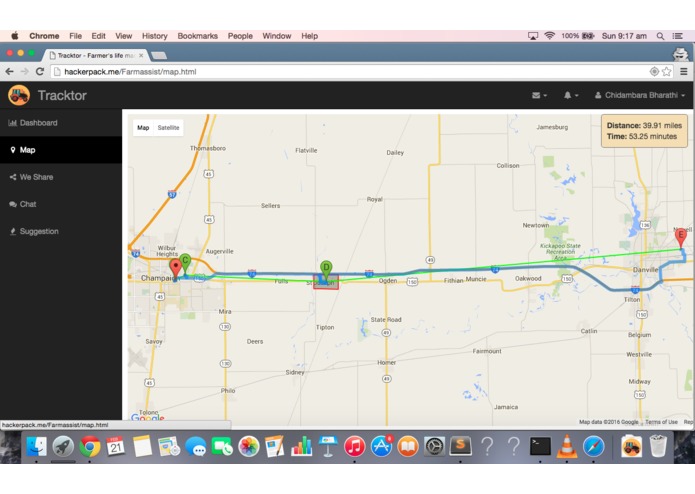695x494 pixels.
Task: Open the Edit menu
Action: point(98,36)
